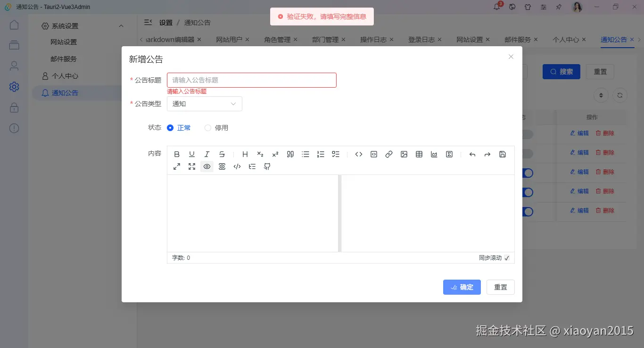
Task: Click the 确定 confirm button
Action: coord(462,287)
